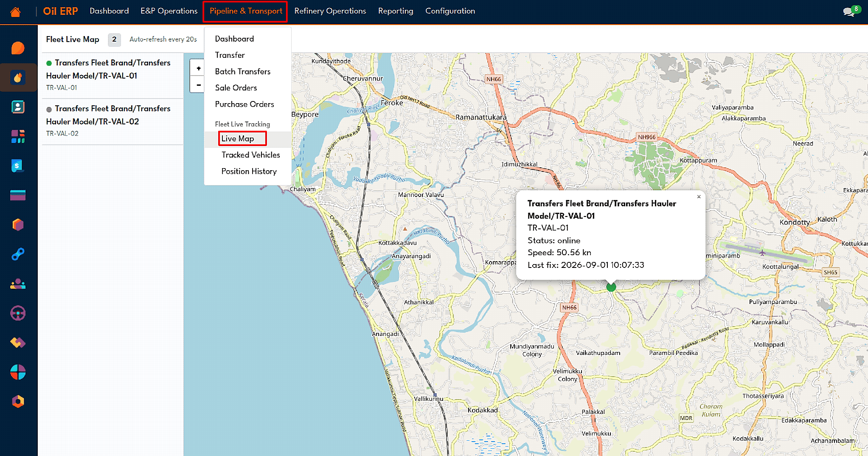Screen dimensions: 868x456
Task: Click the orange home icon
Action: coord(15,11)
